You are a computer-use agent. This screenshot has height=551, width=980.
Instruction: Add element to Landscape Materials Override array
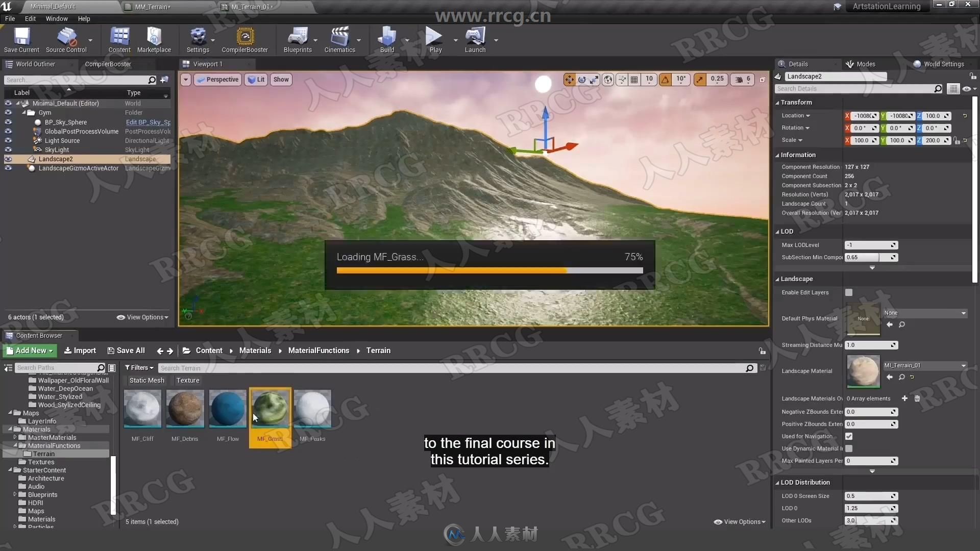click(x=904, y=398)
